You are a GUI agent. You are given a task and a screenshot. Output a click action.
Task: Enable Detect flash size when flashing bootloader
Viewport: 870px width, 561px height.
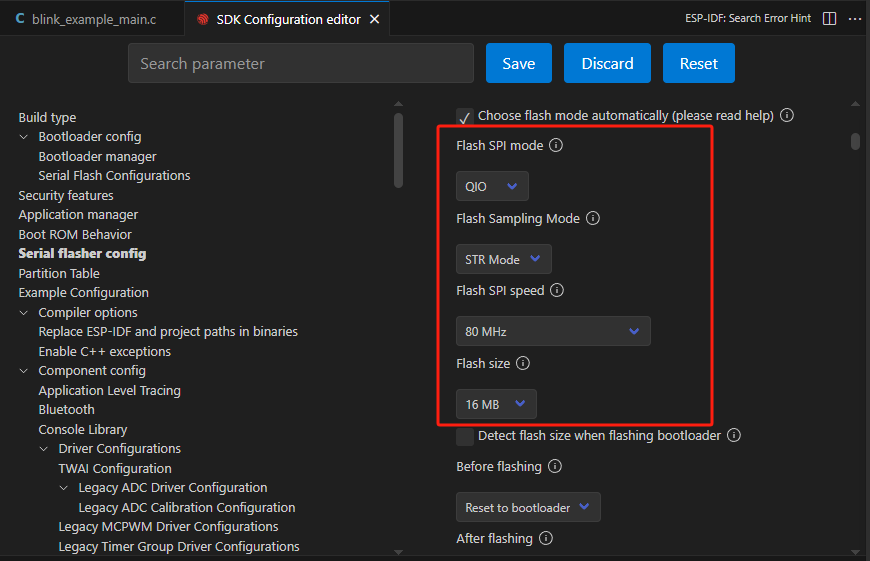pyautogui.click(x=465, y=437)
